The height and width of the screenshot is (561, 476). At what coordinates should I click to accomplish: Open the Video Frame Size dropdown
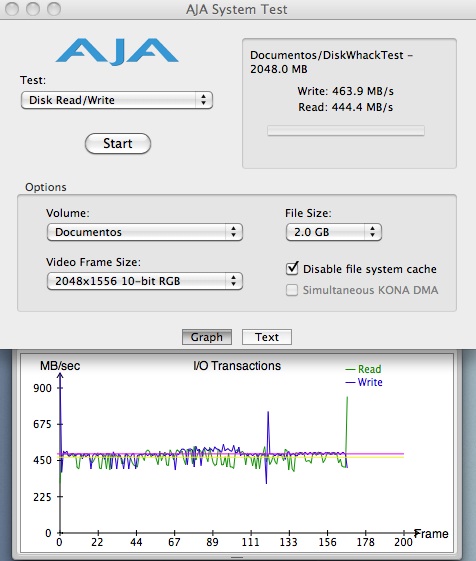pyautogui.click(x=145, y=281)
